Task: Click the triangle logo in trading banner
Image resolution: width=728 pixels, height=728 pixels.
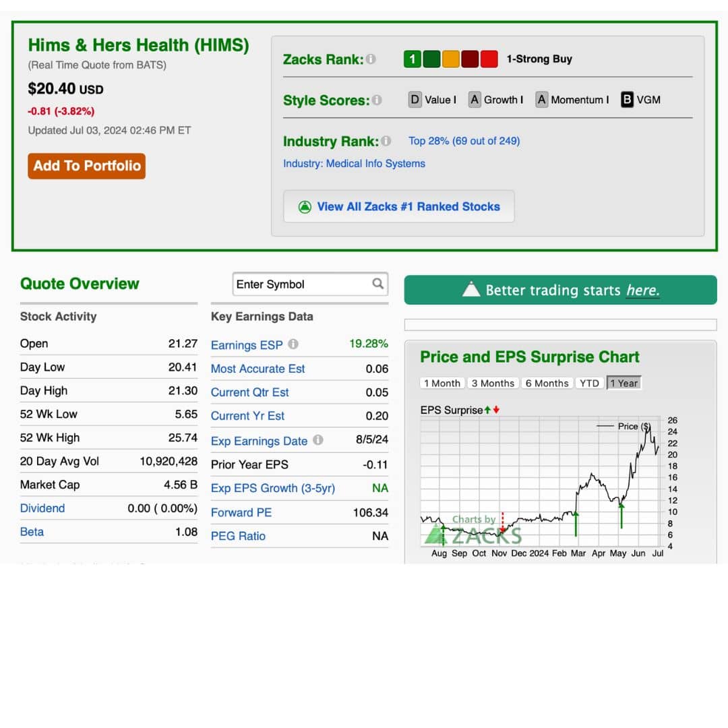Action: click(471, 289)
